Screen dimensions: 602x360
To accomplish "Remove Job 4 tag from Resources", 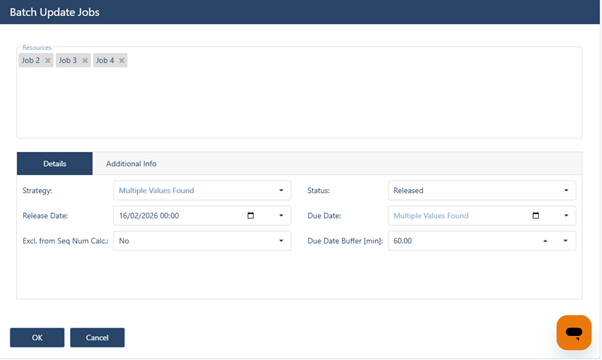I will [x=121, y=60].
